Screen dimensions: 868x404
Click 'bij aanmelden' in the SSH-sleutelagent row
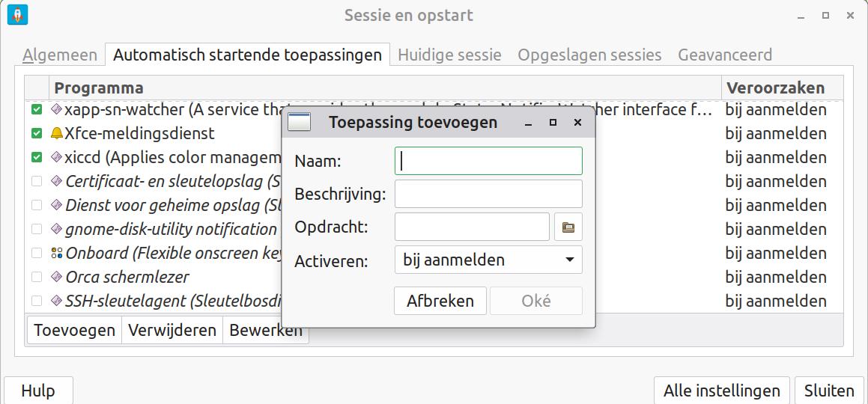[x=776, y=301]
